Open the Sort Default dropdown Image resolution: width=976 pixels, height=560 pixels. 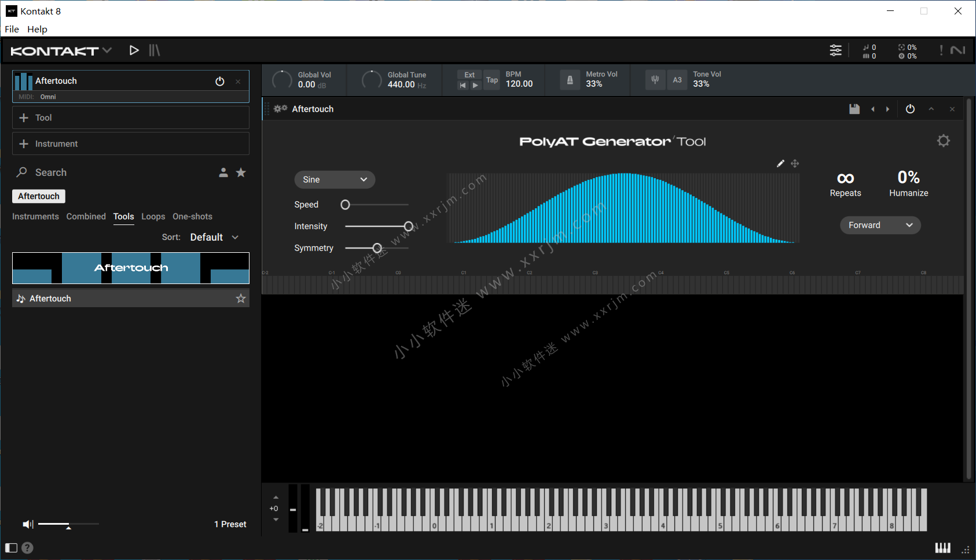pyautogui.click(x=214, y=237)
